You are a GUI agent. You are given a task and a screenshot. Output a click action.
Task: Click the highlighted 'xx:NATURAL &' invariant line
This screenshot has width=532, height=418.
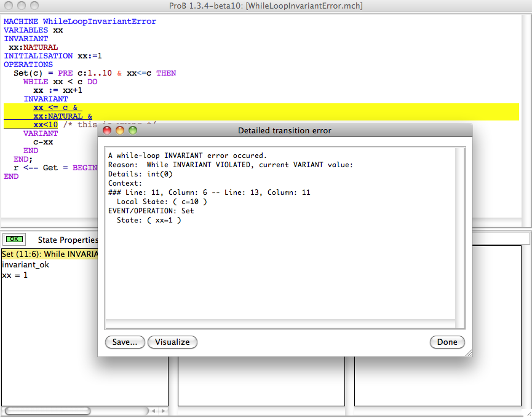click(x=62, y=116)
